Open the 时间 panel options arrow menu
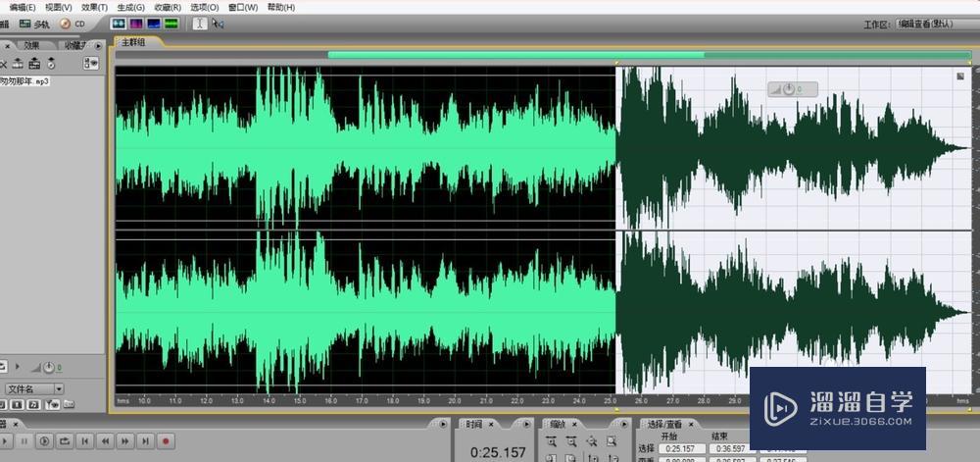The height and width of the screenshot is (462, 980). tap(526, 423)
